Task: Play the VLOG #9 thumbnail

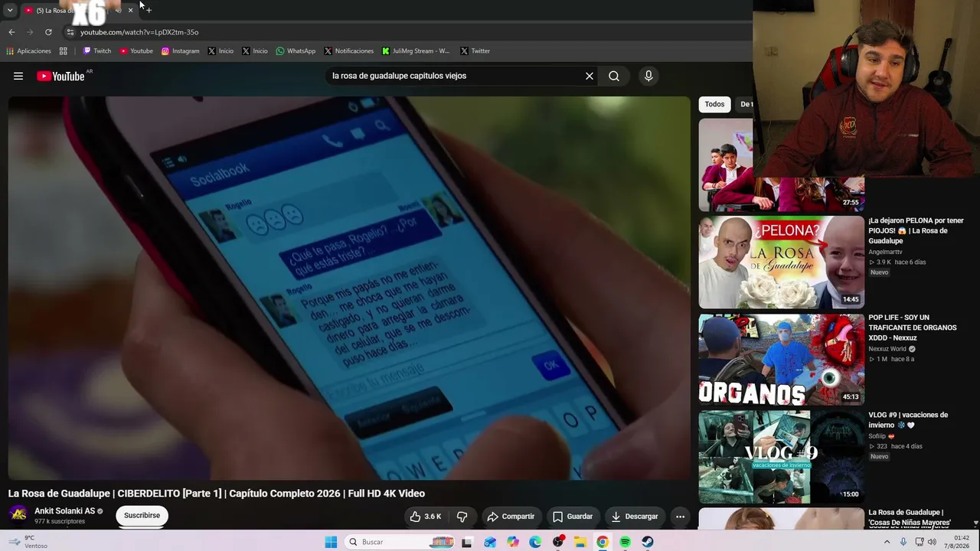Action: click(781, 457)
